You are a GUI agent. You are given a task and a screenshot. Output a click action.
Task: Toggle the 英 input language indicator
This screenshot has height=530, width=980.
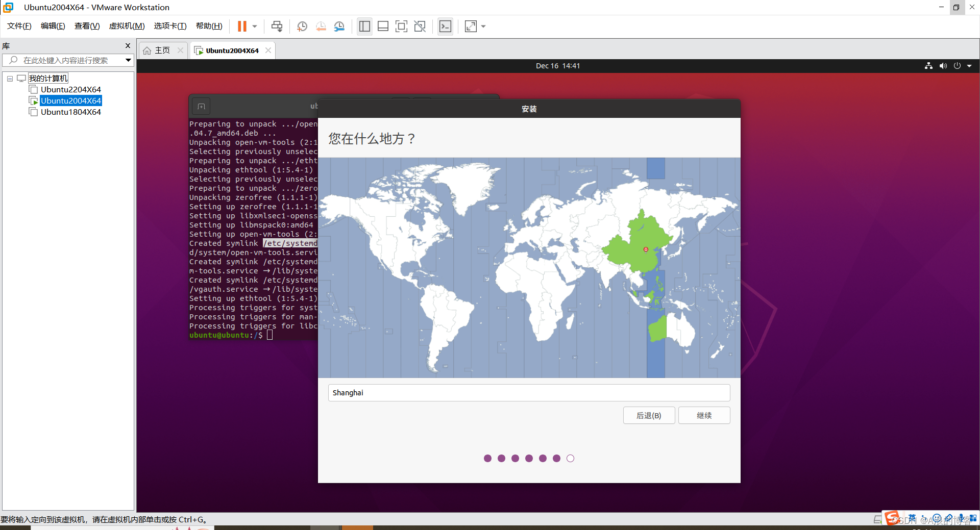click(x=912, y=518)
